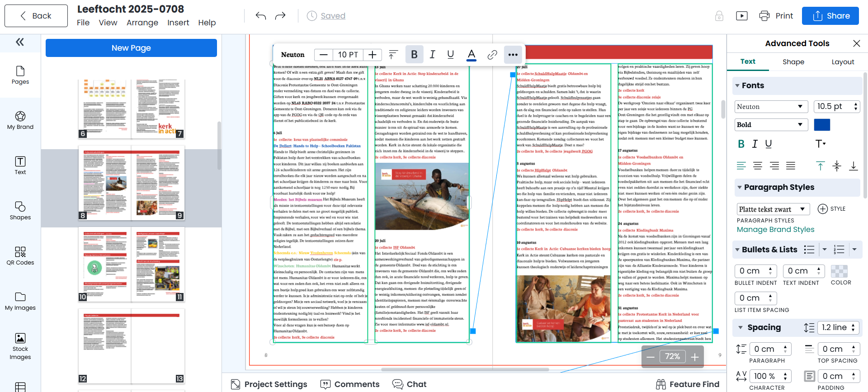Collapse the Spacing section

point(740,327)
